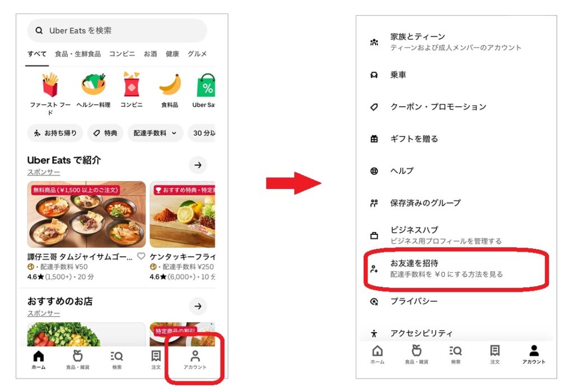Open the アカウント tab in left screen
The image size is (573, 392).
coord(195,360)
